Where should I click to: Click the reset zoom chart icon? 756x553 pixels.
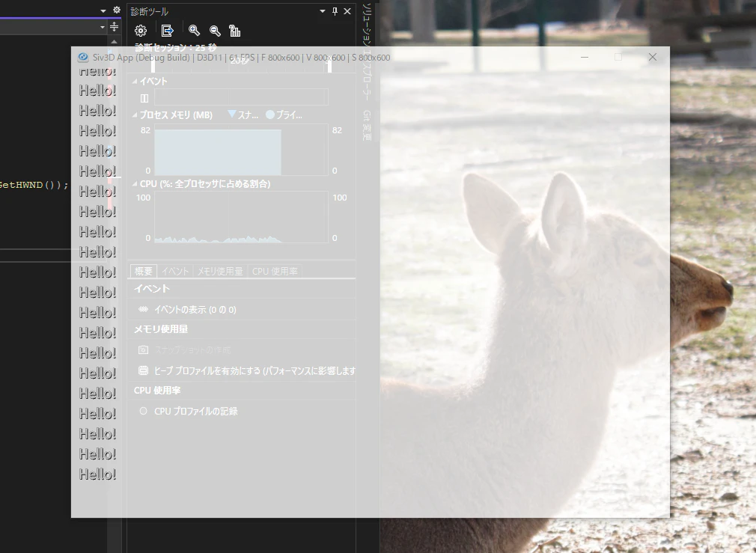235,31
